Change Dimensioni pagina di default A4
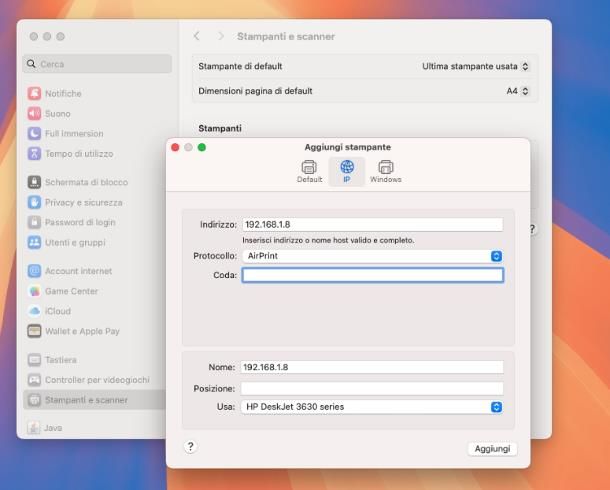 pos(517,91)
